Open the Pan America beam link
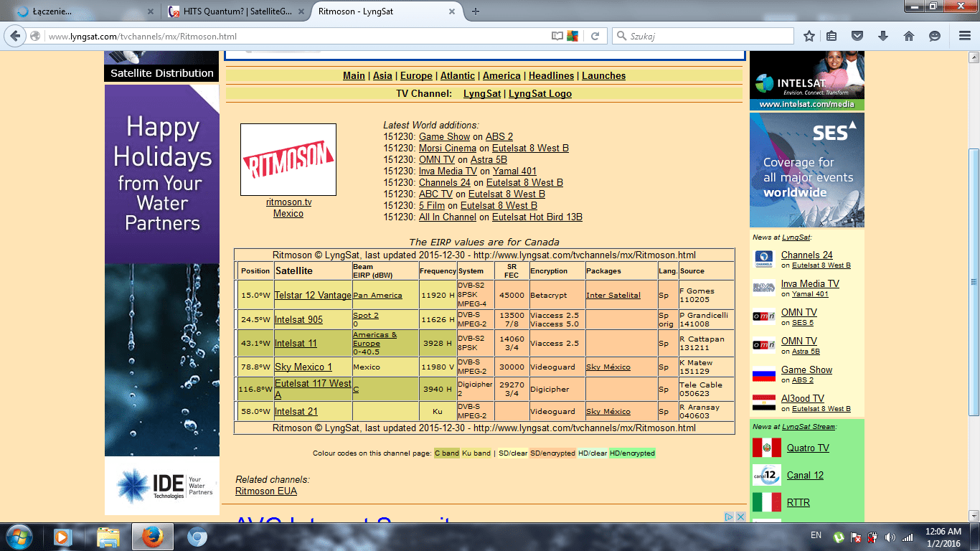 377,296
